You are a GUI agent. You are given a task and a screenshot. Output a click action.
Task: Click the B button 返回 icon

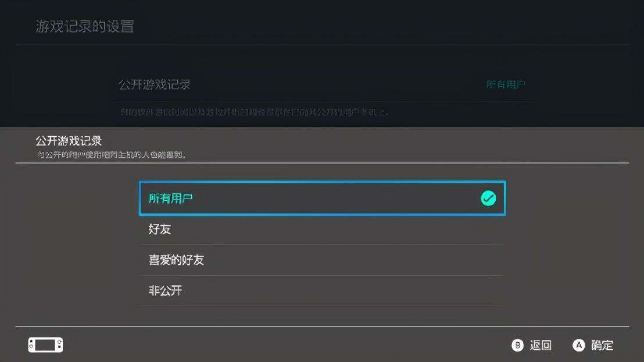[x=518, y=345]
